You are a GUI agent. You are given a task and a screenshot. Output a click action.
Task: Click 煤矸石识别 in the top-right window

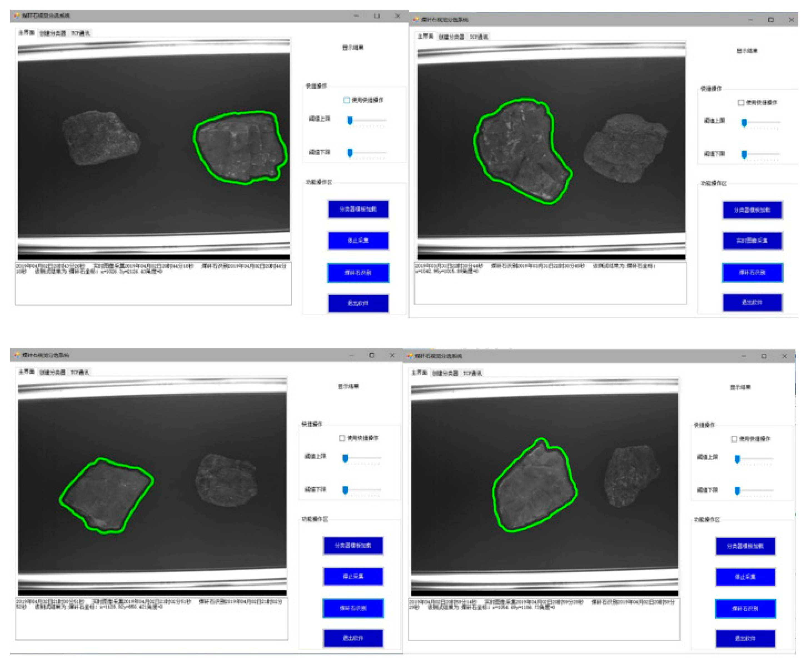tap(752, 272)
